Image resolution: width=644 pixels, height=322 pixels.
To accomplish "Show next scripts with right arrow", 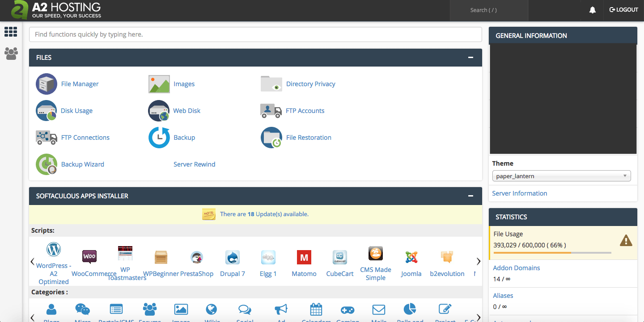I will coord(479,261).
